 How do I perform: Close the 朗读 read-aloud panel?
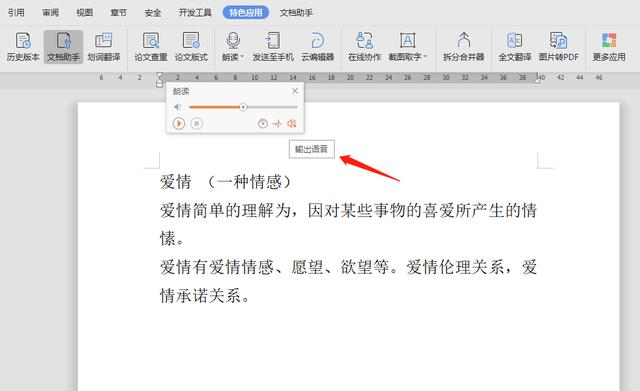point(295,91)
